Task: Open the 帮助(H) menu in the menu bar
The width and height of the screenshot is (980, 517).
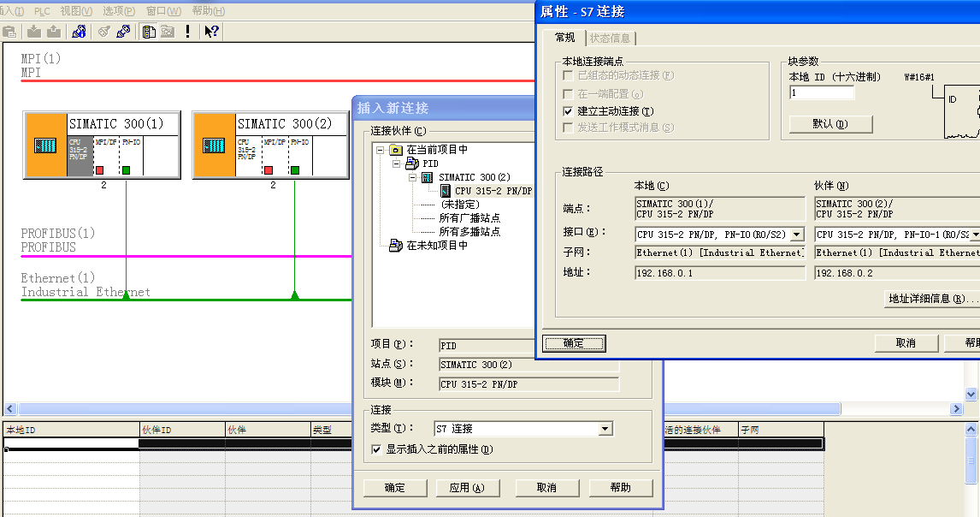Action: (208, 10)
